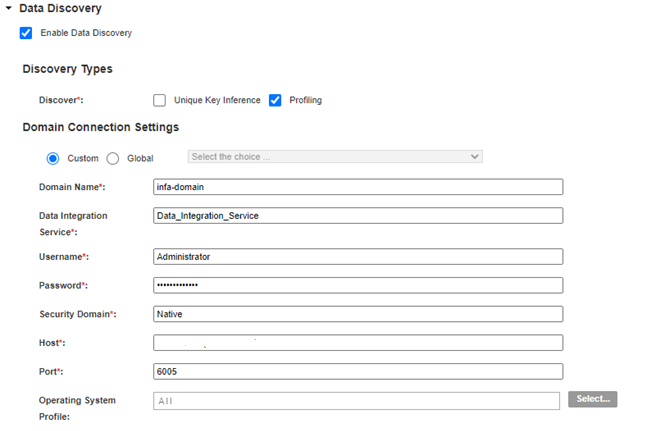Click the Select... button

tap(593, 399)
